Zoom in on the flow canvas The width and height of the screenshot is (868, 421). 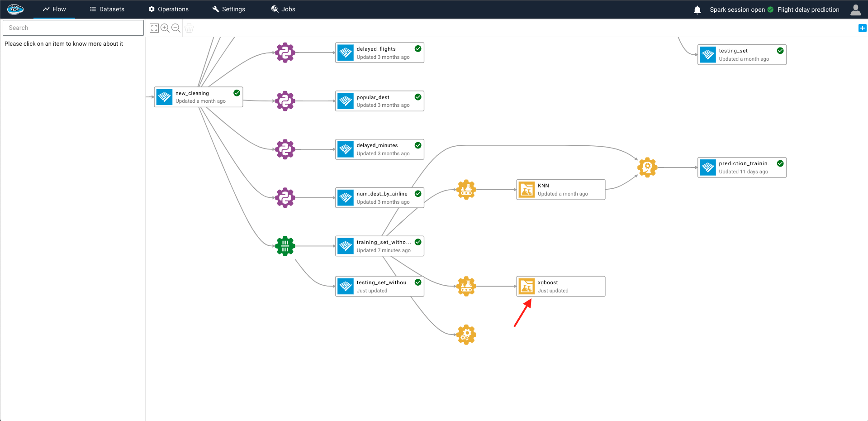[x=165, y=28]
